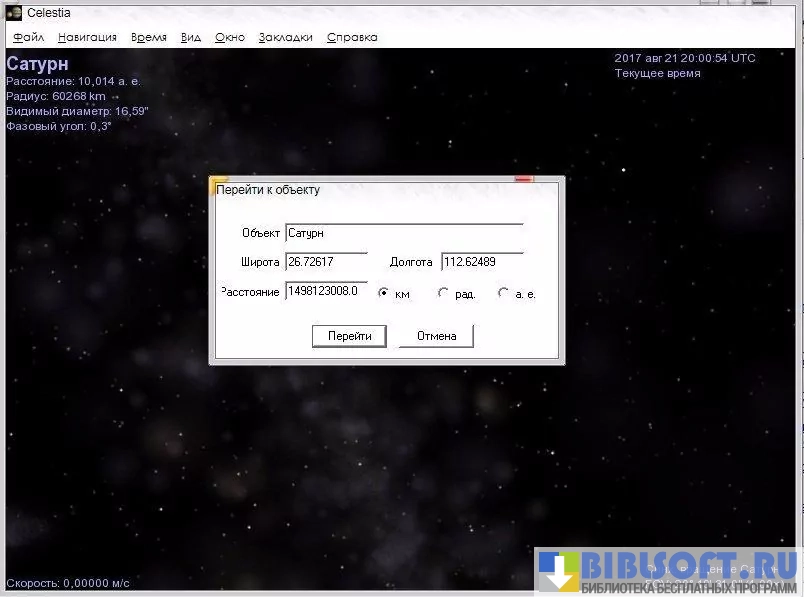The width and height of the screenshot is (804, 597).
Task: Expand the Время menu
Action: [149, 37]
